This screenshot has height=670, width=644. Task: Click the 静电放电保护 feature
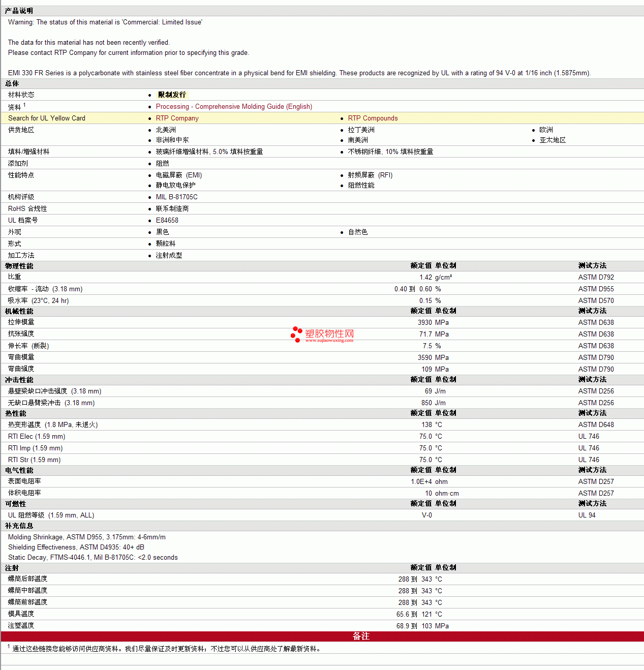pos(175,185)
